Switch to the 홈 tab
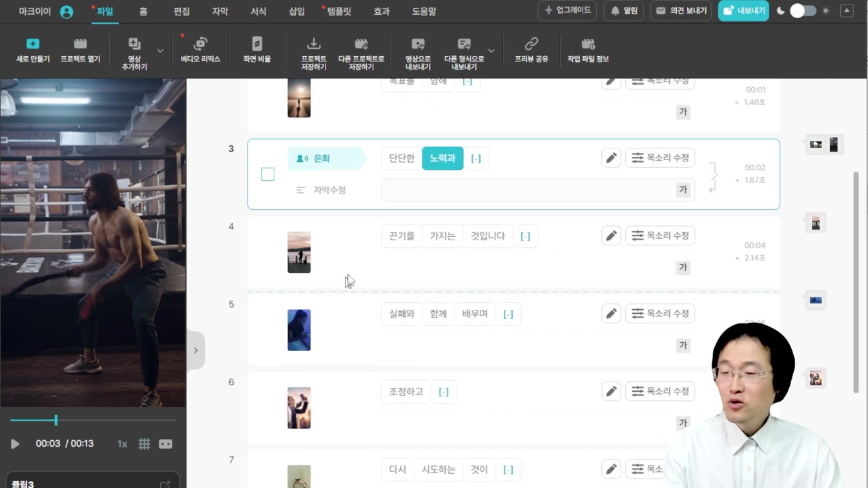Image resolution: width=868 pixels, height=488 pixels. coord(143,12)
